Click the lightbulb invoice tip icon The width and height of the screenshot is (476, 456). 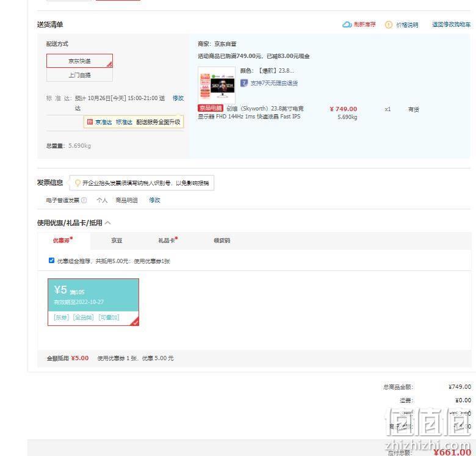click(x=78, y=183)
